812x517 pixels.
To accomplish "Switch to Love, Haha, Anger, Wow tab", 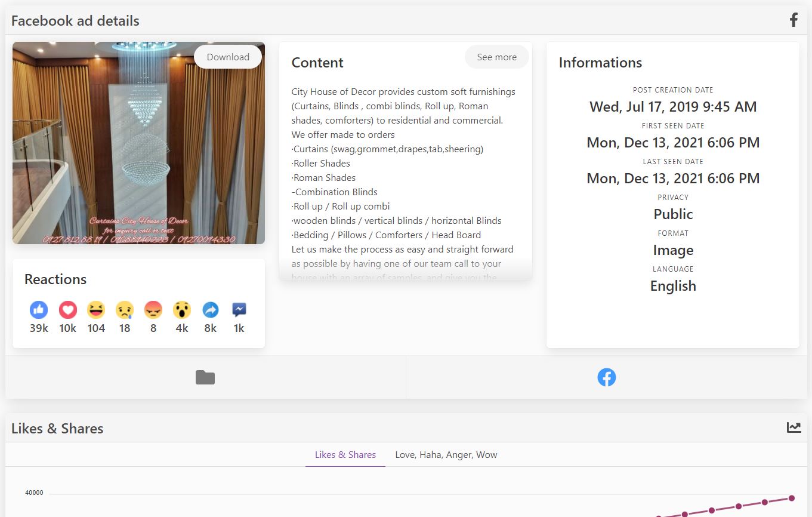I will point(446,455).
